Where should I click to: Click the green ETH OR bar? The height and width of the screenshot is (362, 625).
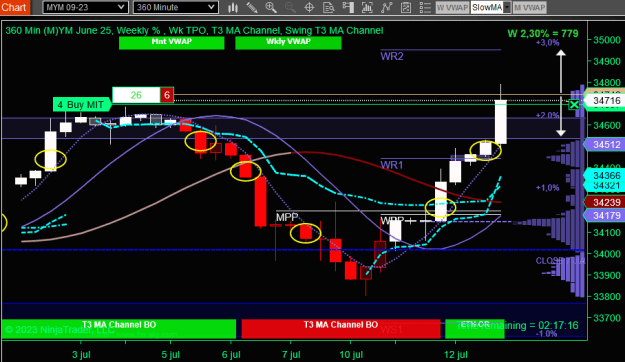tap(474, 329)
